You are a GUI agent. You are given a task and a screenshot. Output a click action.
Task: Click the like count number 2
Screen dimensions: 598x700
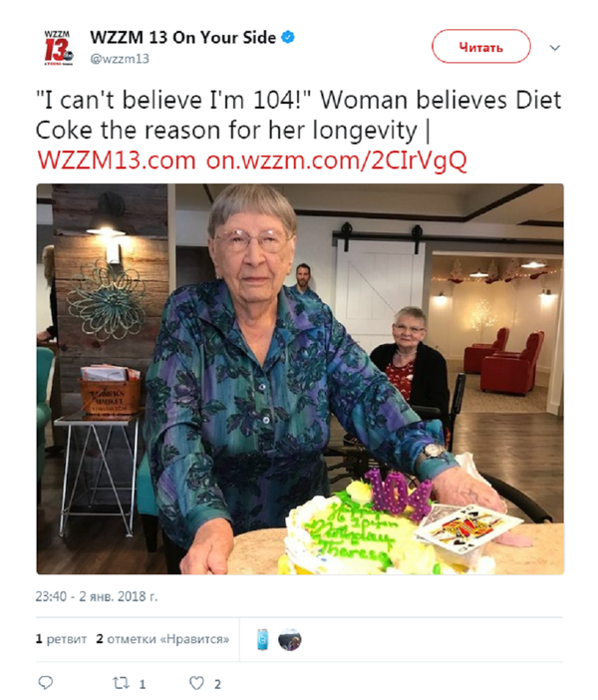(x=217, y=684)
